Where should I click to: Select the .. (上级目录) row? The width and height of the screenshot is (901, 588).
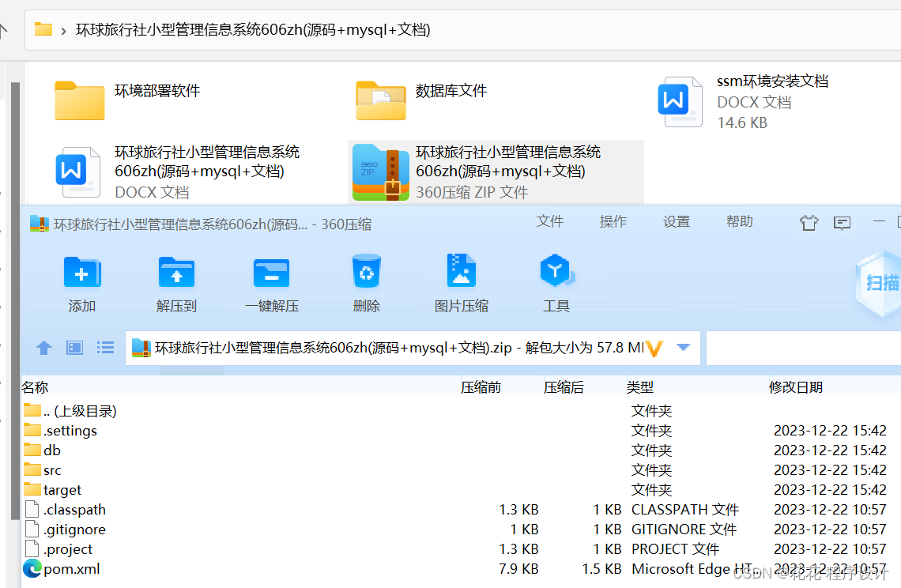(461, 411)
